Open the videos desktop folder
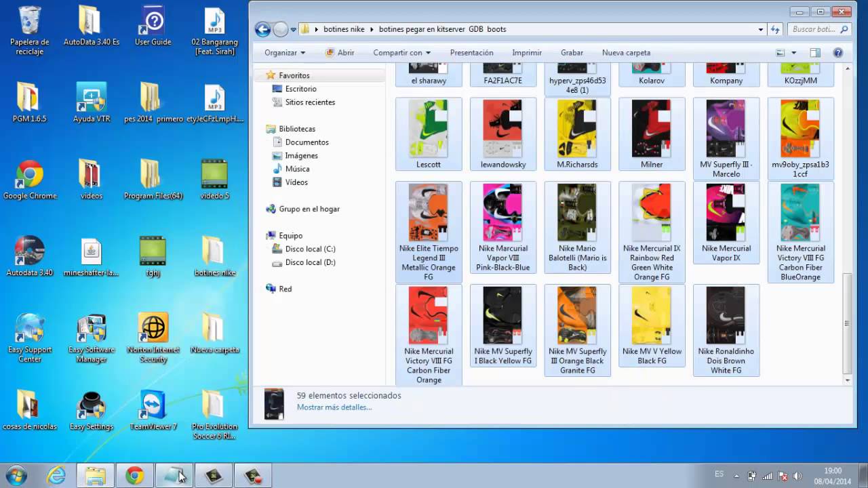 92,180
